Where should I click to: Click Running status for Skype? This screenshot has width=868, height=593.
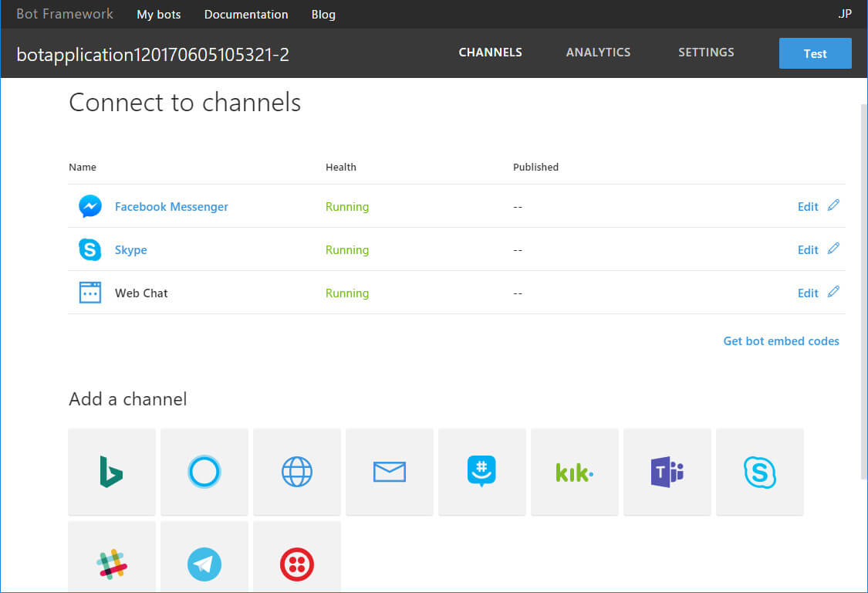[x=347, y=250]
